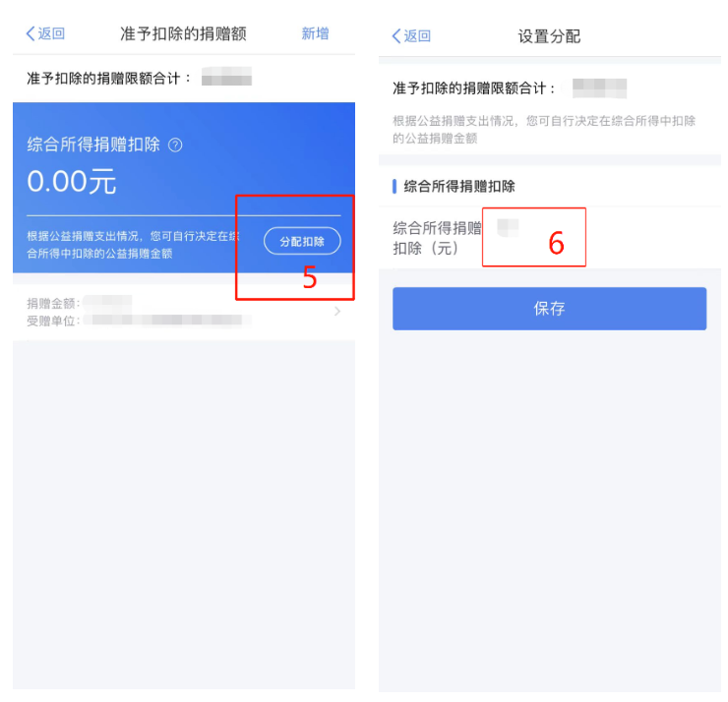Click the blue 保存 button
Viewport: 728px width, 702px height.
coord(549,309)
